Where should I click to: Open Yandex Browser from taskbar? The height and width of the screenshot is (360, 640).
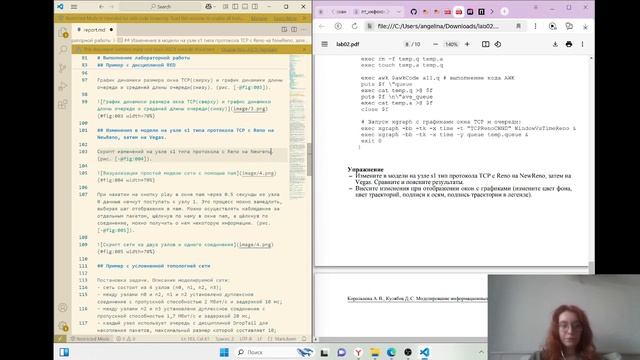pos(358,352)
